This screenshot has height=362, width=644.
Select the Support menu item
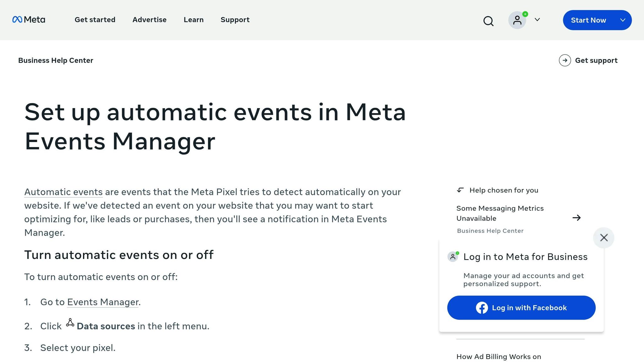(x=235, y=20)
